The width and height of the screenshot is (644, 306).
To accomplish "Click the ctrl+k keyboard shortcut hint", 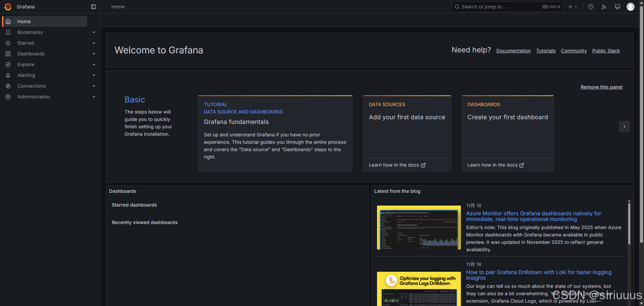I will pyautogui.click(x=551, y=7).
